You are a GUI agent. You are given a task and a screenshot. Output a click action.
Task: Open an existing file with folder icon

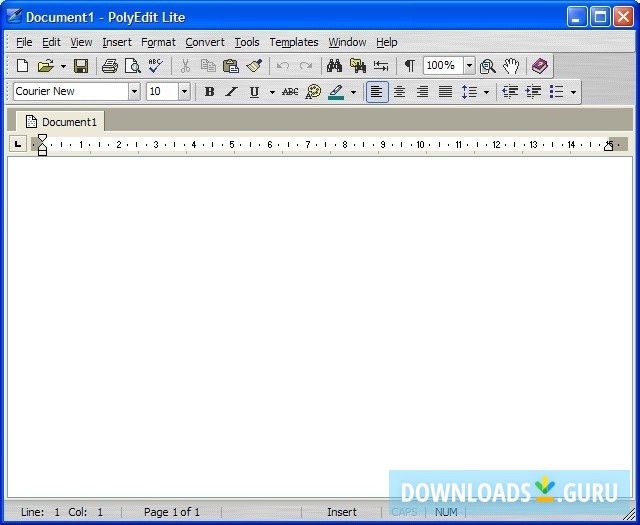[46, 66]
